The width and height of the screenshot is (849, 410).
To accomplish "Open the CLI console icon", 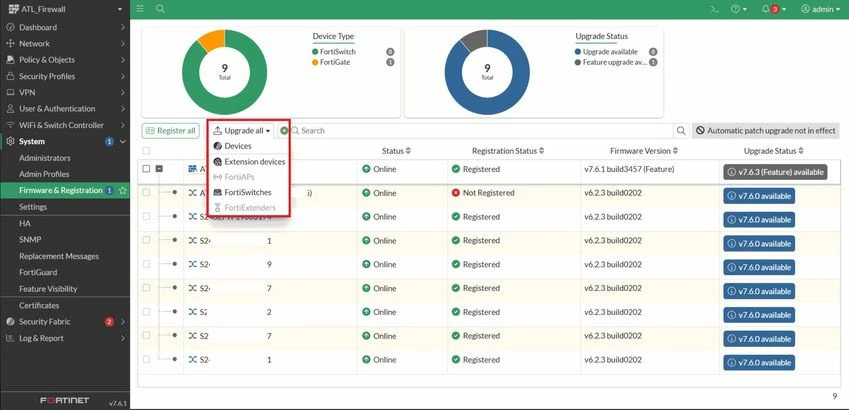I will 715,9.
